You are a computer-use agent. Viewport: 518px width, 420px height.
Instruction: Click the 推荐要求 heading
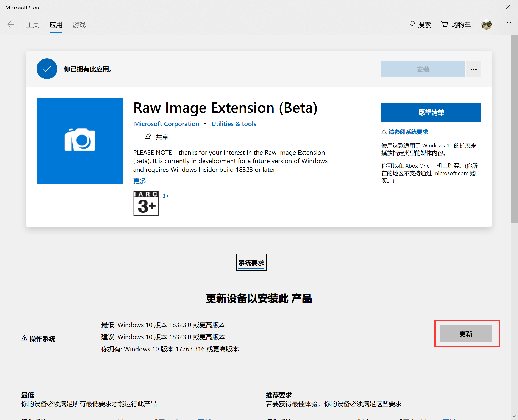tap(279, 395)
